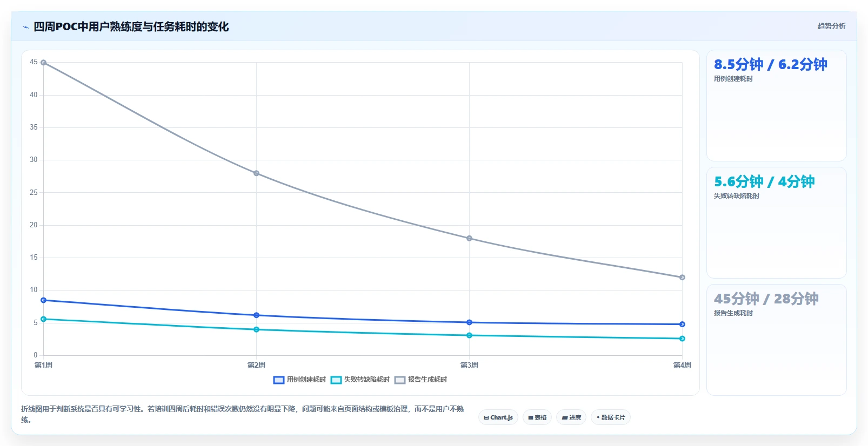Select the blue 第4周 data point
The image size is (868, 446).
pyautogui.click(x=682, y=325)
